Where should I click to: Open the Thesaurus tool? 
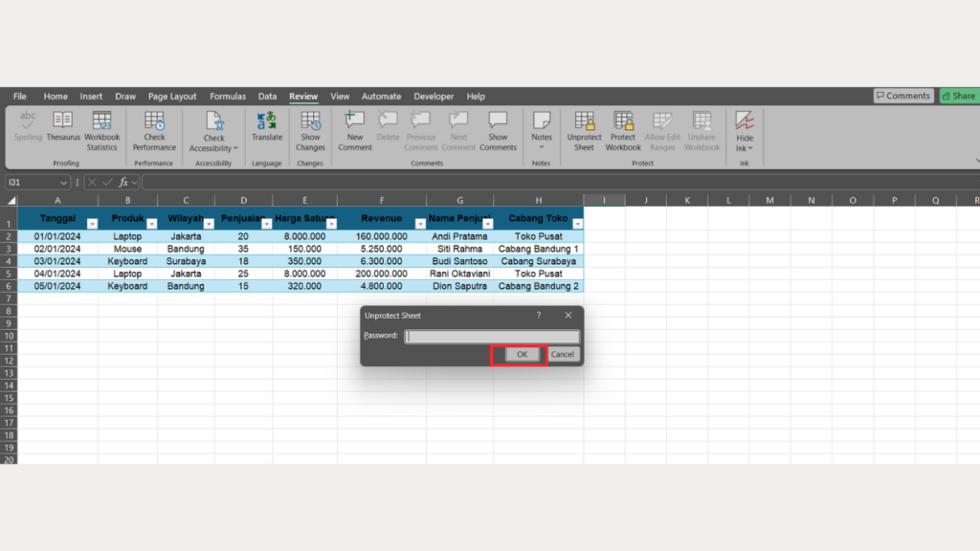[x=62, y=121]
